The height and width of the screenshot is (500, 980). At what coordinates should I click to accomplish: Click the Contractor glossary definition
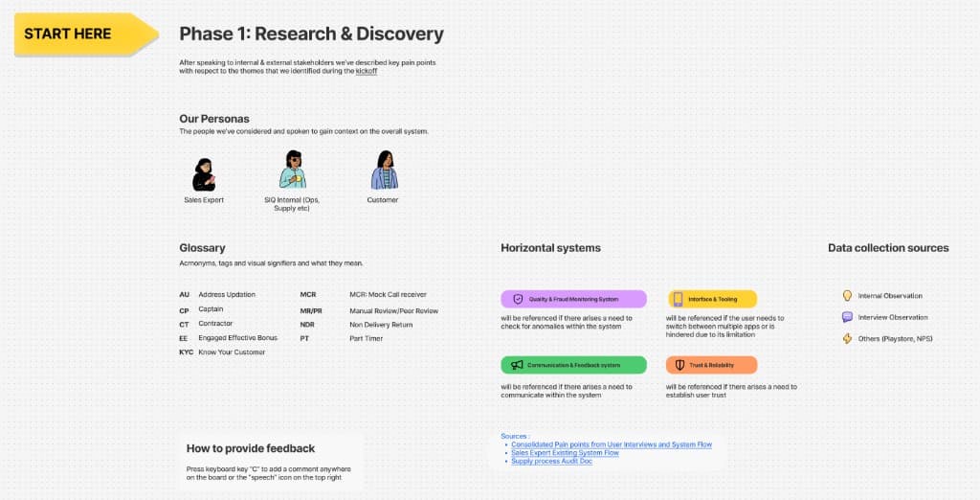[x=215, y=324]
